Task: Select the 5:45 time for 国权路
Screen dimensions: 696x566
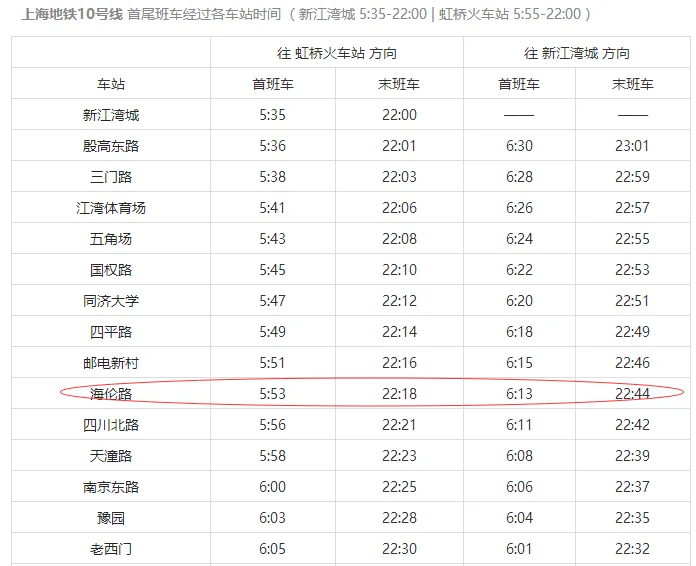Action: click(x=273, y=270)
